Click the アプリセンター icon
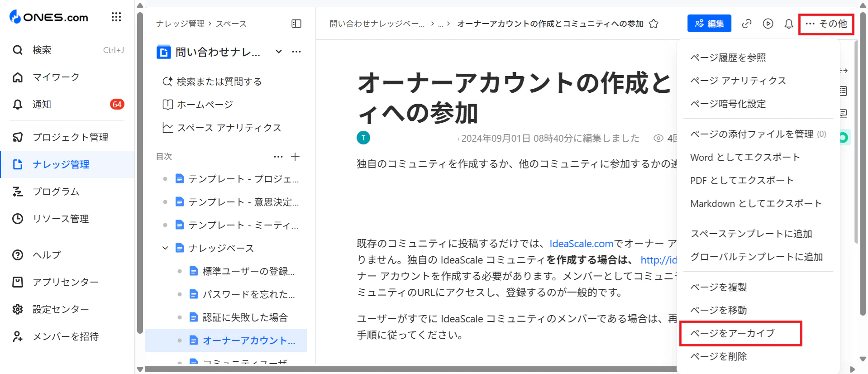Viewport: 868px width, 374px height. pyautogui.click(x=18, y=282)
